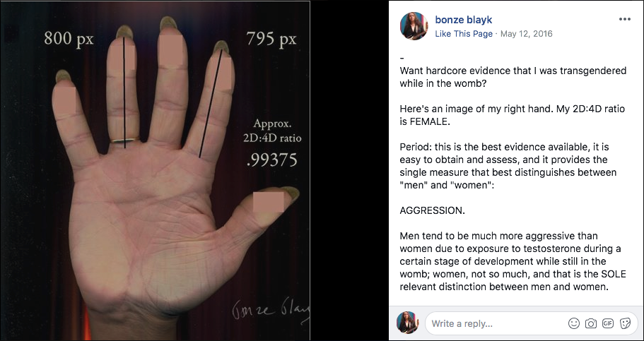Open the bonze blayk page name link
The height and width of the screenshot is (341, 644).
[x=463, y=20]
